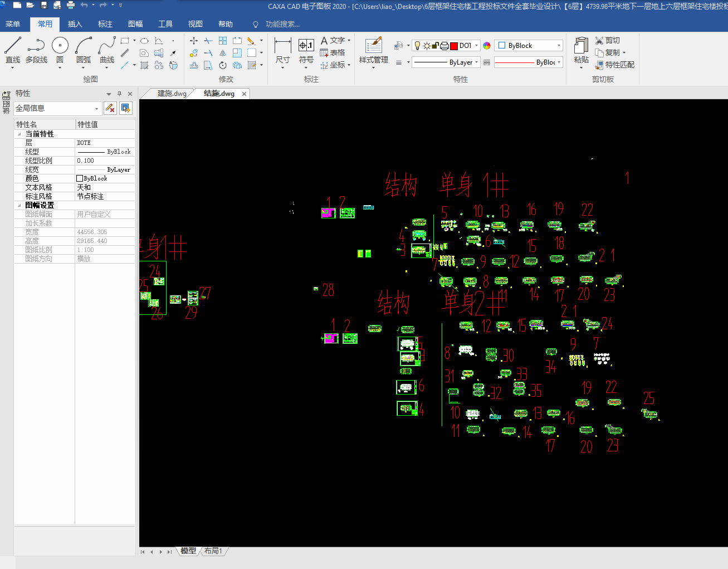
Task: Click the undo arrow icon
Action: (84, 6)
